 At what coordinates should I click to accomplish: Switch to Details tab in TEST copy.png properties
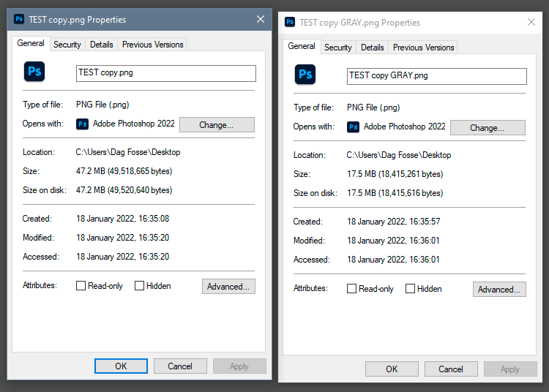point(102,45)
